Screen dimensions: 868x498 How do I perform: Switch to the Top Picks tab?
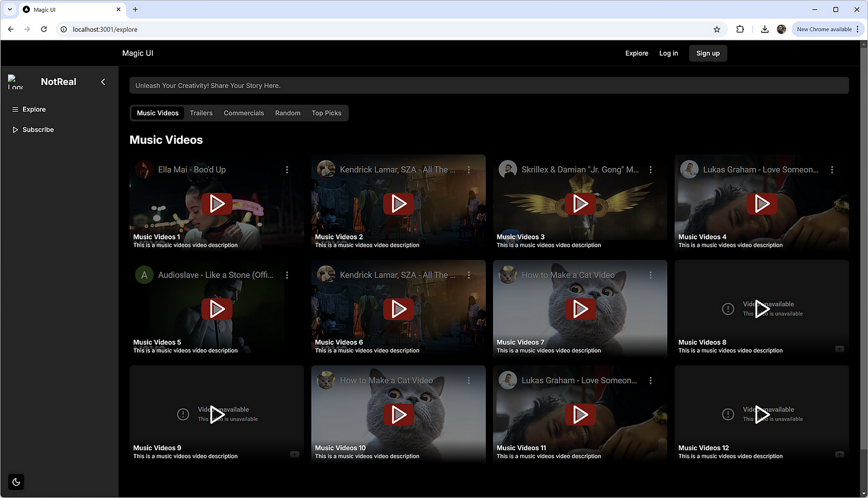click(x=327, y=113)
